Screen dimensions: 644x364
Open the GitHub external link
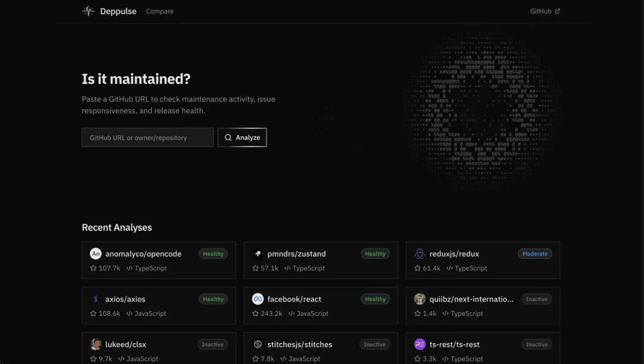coord(545,11)
